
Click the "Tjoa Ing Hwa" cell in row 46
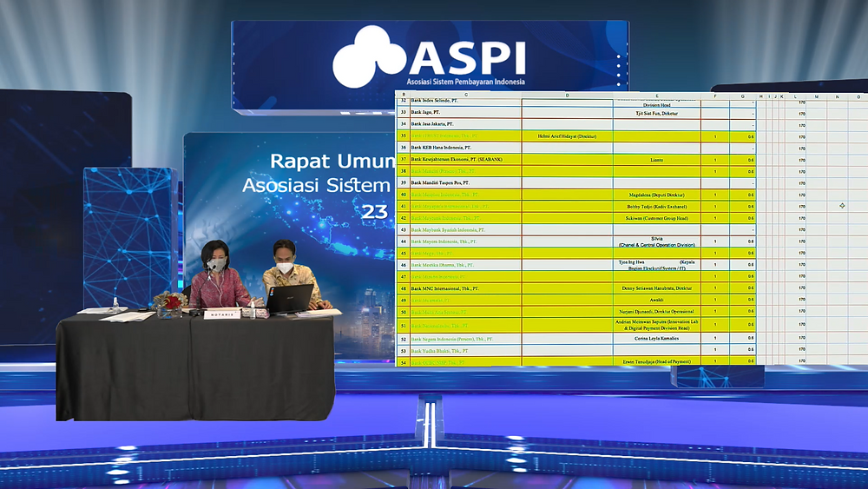pyautogui.click(x=656, y=265)
